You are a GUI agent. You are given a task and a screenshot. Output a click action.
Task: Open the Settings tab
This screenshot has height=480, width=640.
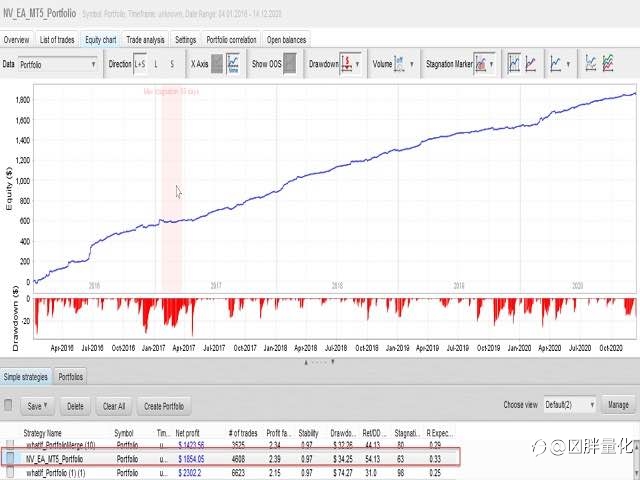[185, 40]
